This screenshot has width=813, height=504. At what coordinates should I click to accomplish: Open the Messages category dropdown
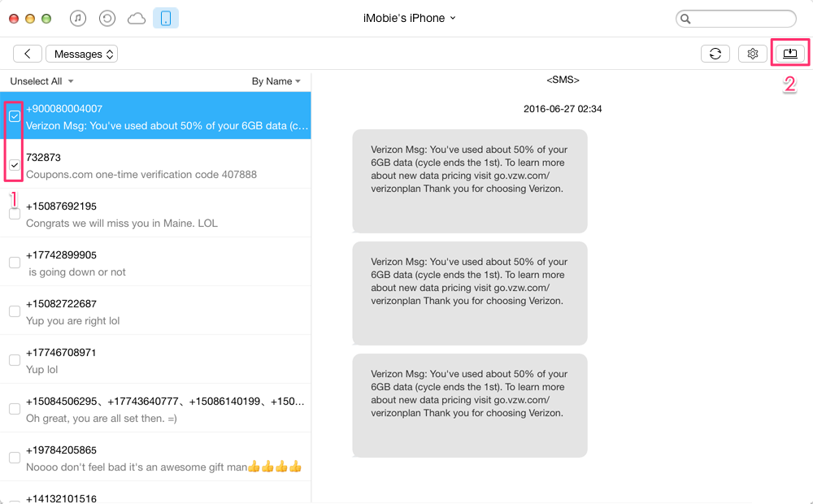tap(82, 54)
